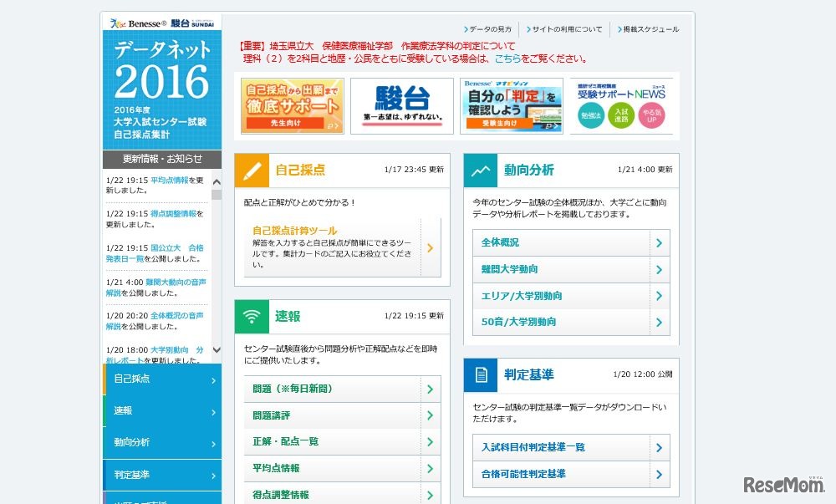
Task: Open the 全体概況 row arrow
Action: tap(659, 243)
